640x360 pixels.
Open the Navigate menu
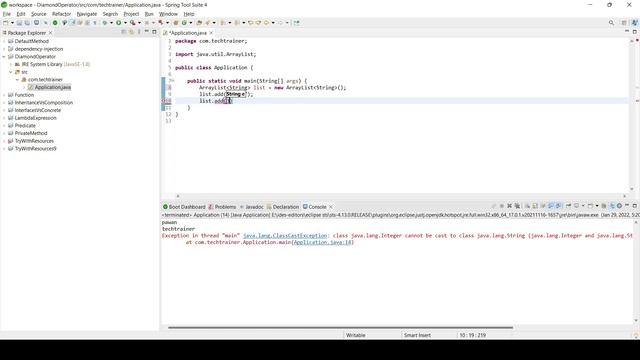tap(87, 14)
